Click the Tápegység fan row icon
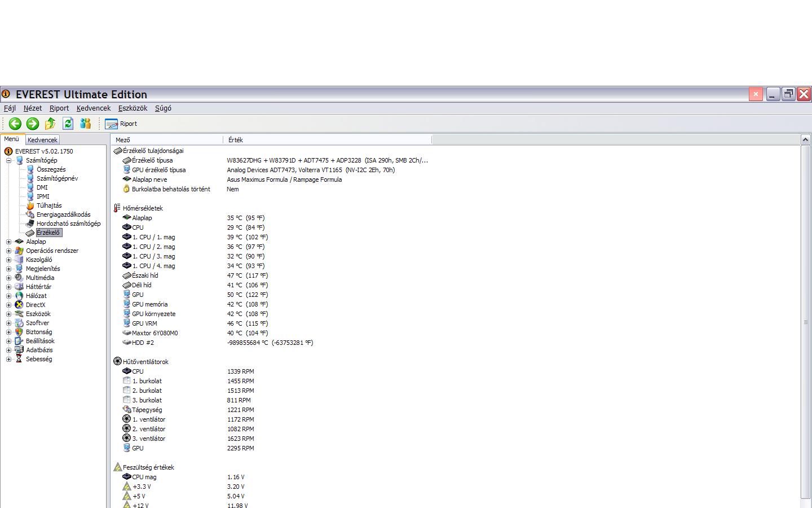 coord(126,410)
